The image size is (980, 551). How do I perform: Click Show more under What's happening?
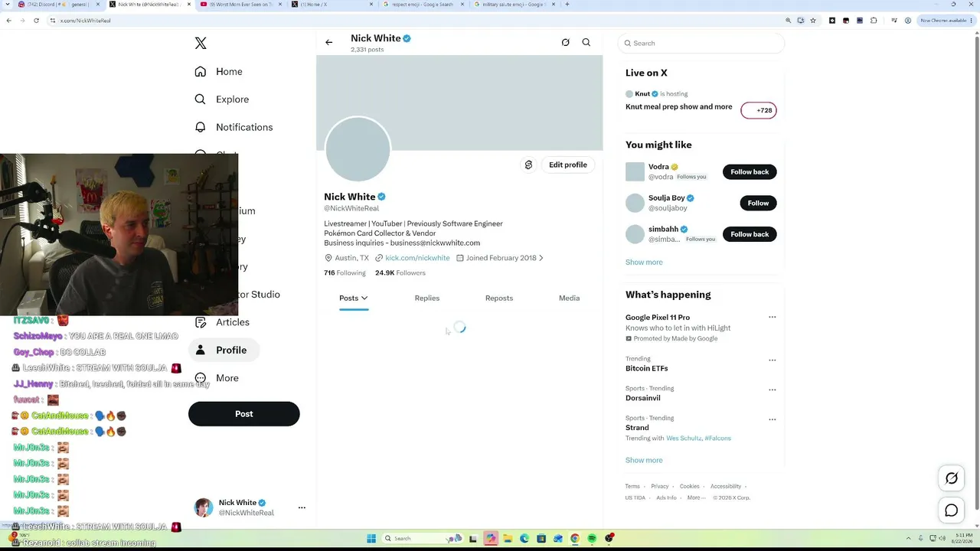pyautogui.click(x=644, y=461)
